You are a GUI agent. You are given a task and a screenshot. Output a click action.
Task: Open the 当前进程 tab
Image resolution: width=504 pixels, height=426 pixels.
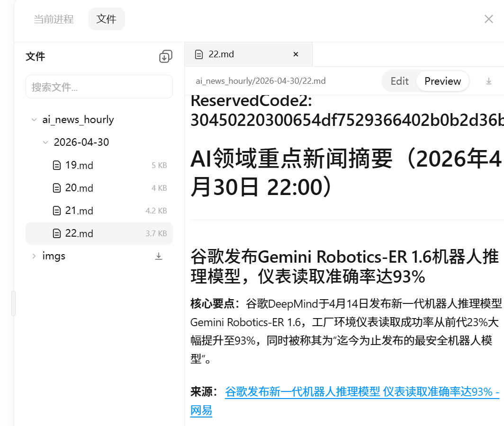tap(54, 19)
